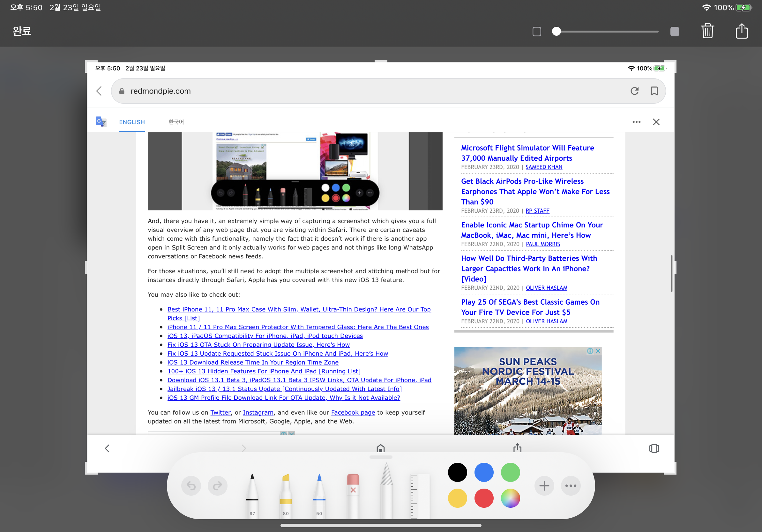Image resolution: width=762 pixels, height=532 pixels.
Task: Set opacity to the transparent square end
Action: coord(537,32)
